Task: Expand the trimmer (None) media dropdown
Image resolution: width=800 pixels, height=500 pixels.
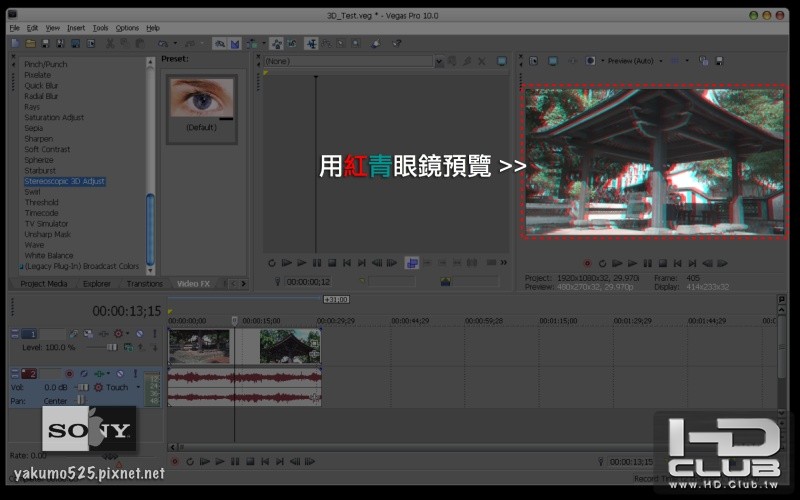Action: pos(439,61)
